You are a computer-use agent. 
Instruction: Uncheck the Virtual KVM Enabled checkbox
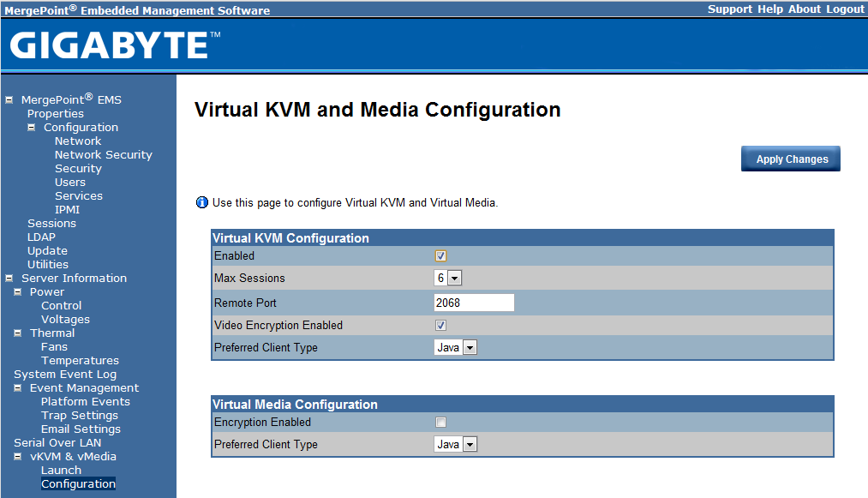point(440,256)
